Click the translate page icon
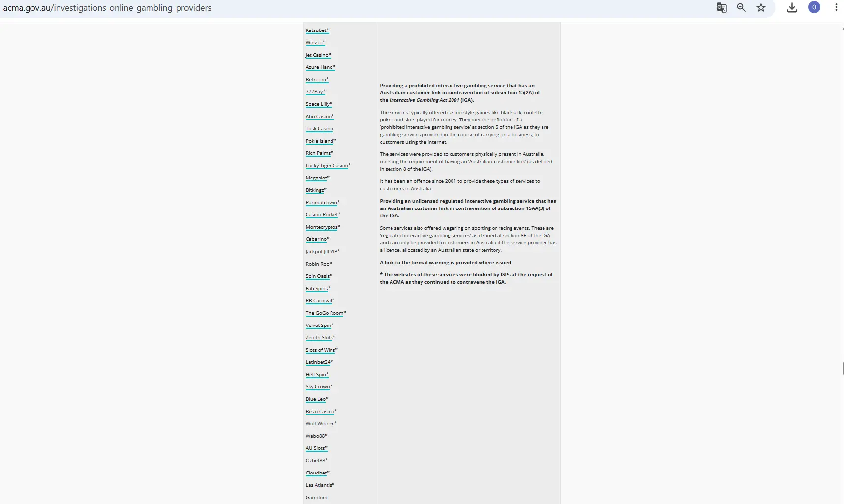The image size is (844, 504). tap(722, 7)
